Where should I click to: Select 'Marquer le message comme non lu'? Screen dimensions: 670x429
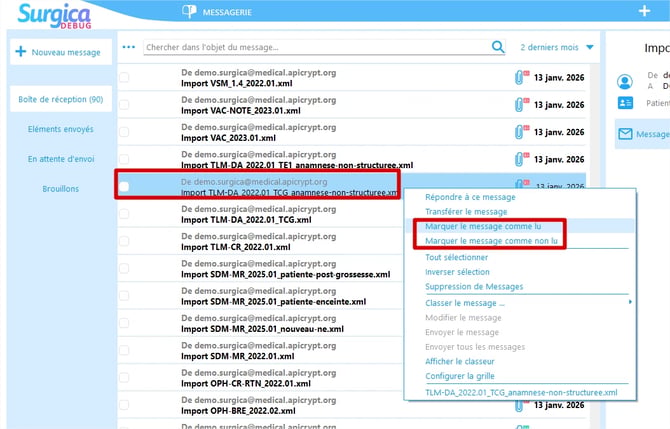(x=491, y=241)
